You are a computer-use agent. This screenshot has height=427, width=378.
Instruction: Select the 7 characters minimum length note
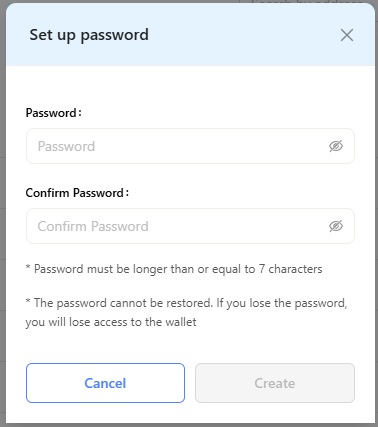tap(174, 269)
